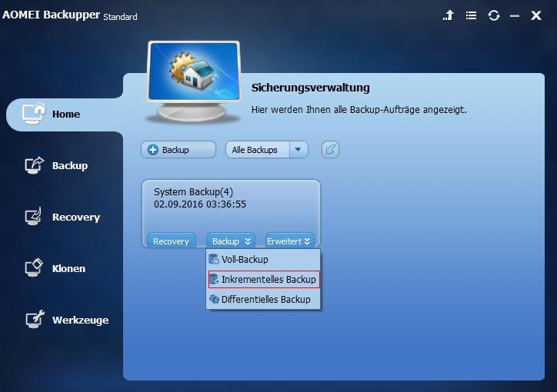Click the Sicherungsverwaltung heading

click(311, 88)
